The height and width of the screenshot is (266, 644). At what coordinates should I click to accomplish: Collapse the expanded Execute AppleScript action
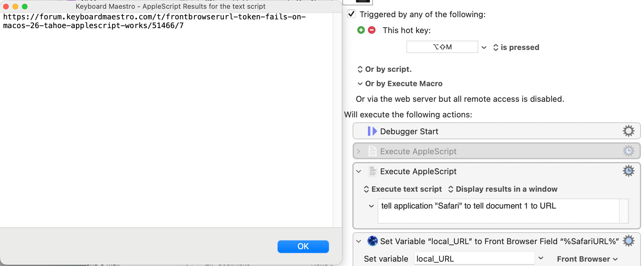359,171
